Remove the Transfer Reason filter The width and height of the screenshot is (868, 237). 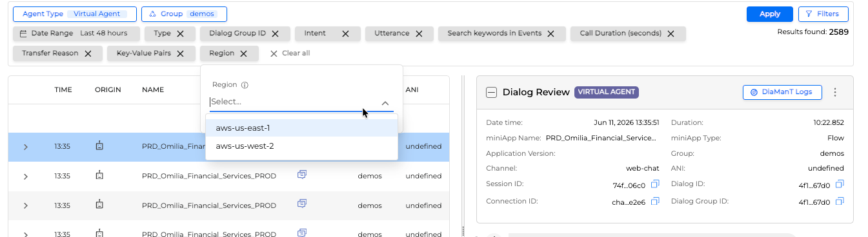click(88, 53)
